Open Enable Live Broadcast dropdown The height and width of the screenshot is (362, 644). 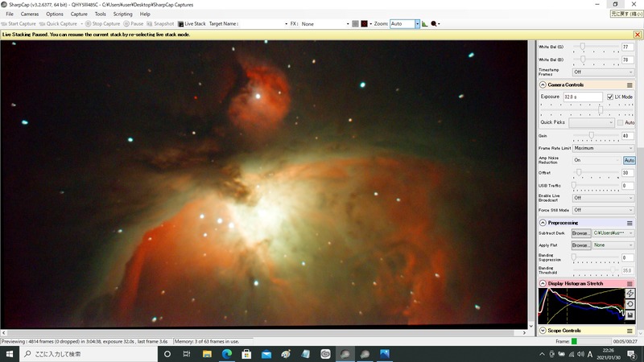(x=603, y=198)
